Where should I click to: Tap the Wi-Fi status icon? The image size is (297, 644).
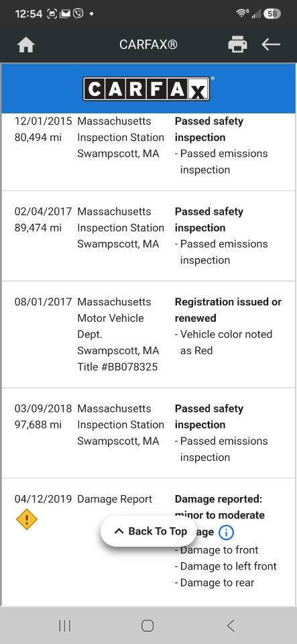click(241, 13)
